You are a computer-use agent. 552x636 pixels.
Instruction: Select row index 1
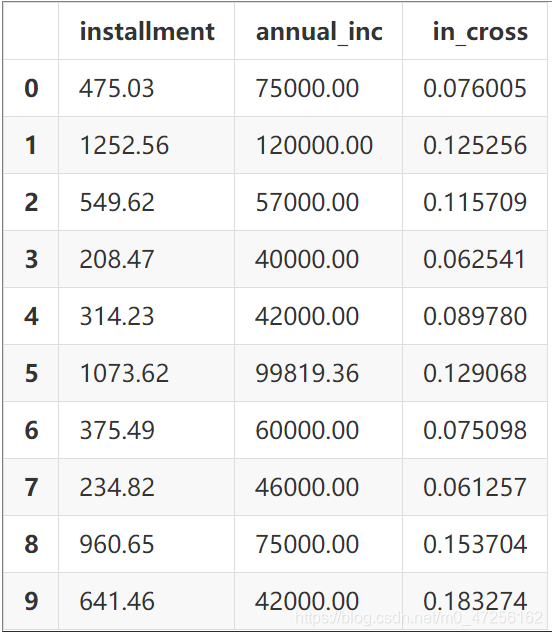tap(32, 145)
